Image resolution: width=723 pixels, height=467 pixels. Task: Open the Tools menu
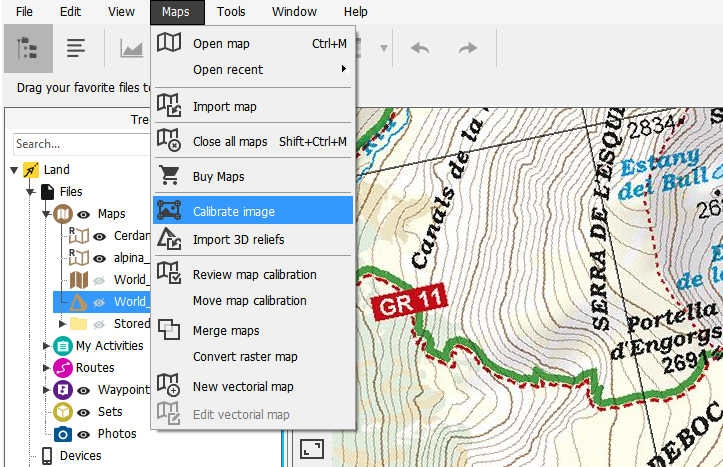point(231,12)
